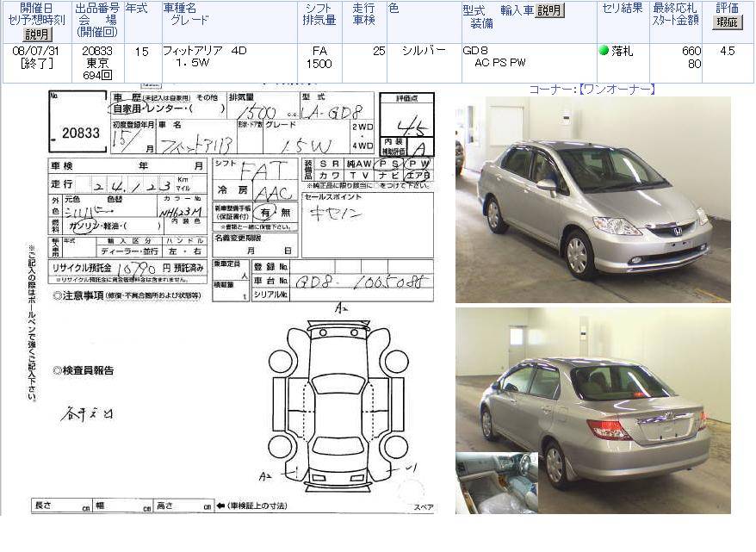Click the 車種名 column header
Image resolution: width=756 pixels, height=552 pixels.
click(181, 9)
